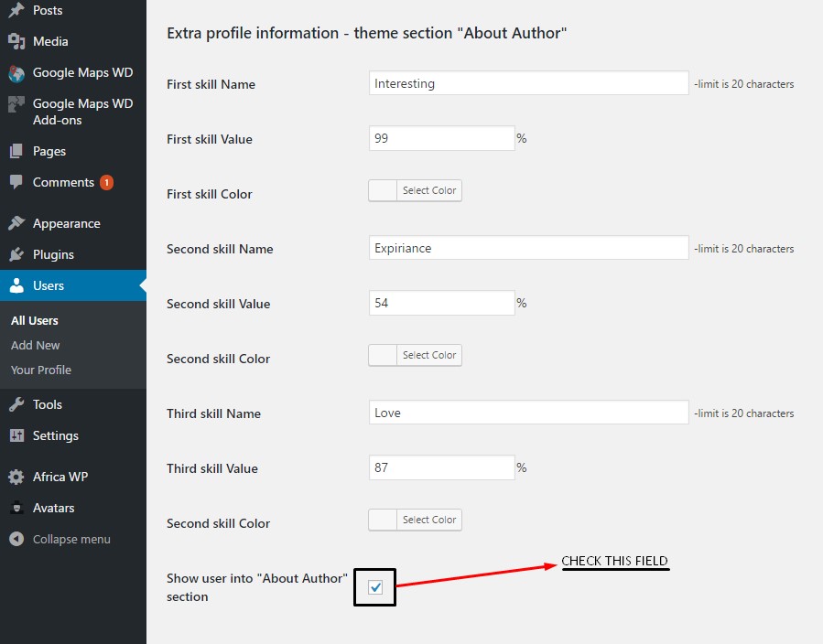The height and width of the screenshot is (644, 823).
Task: Click the Settings sliders icon
Action: coord(16,435)
